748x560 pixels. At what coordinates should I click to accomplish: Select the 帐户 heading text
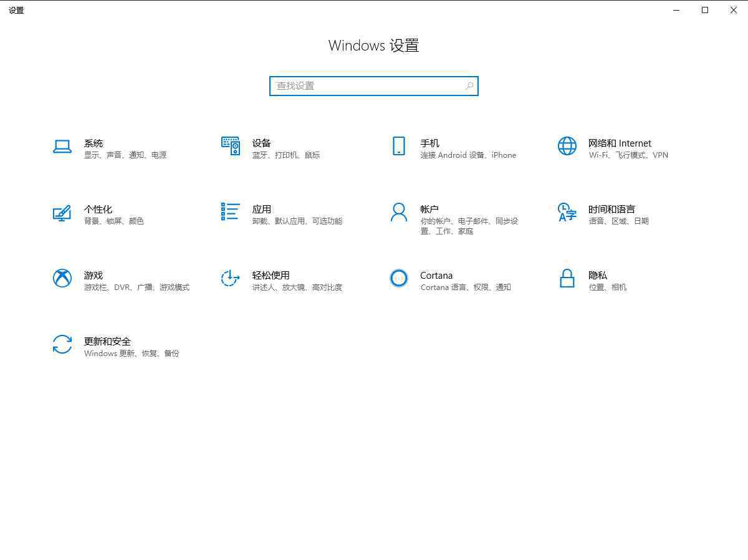pyautogui.click(x=430, y=210)
